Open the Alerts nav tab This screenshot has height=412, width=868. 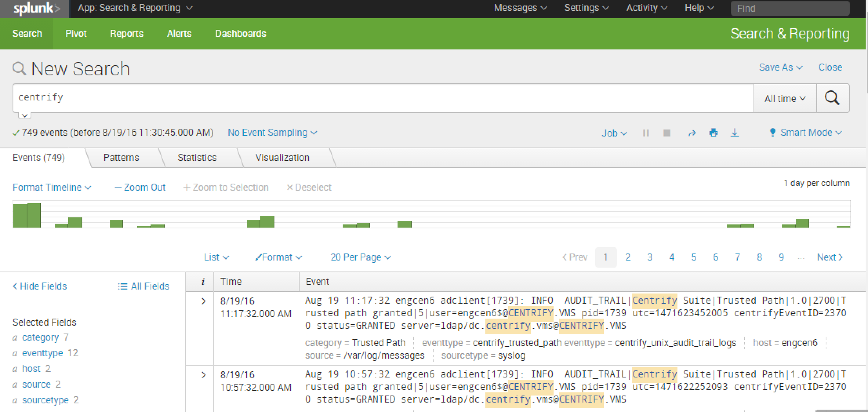(x=179, y=34)
